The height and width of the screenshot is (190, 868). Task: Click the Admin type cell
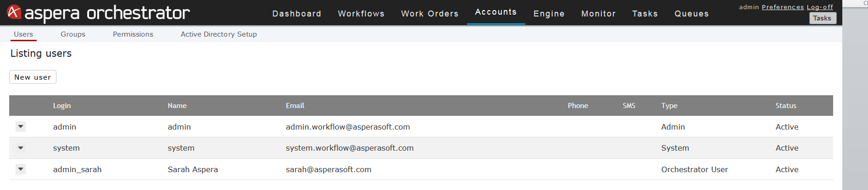[x=673, y=127]
